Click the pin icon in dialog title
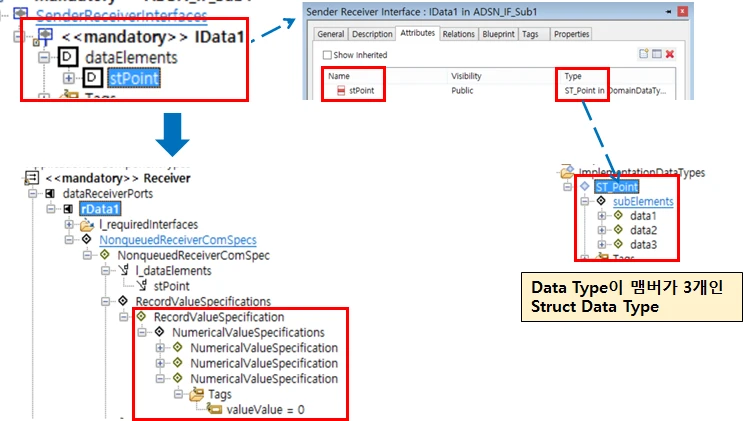The height and width of the screenshot is (421, 743). point(668,11)
